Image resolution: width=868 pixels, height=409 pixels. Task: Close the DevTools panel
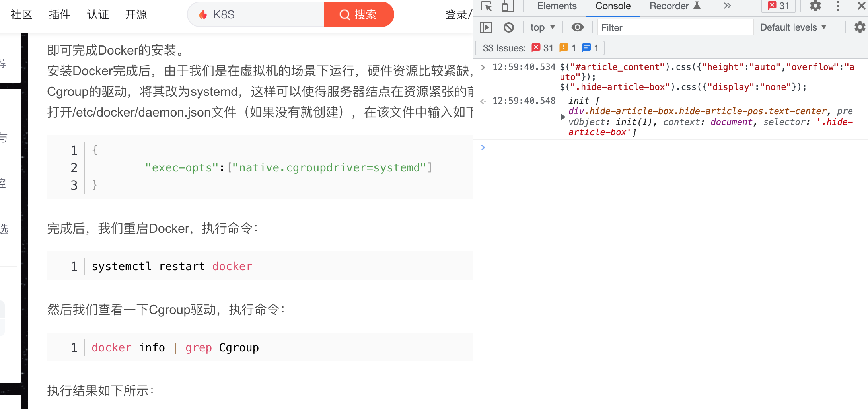tap(861, 6)
